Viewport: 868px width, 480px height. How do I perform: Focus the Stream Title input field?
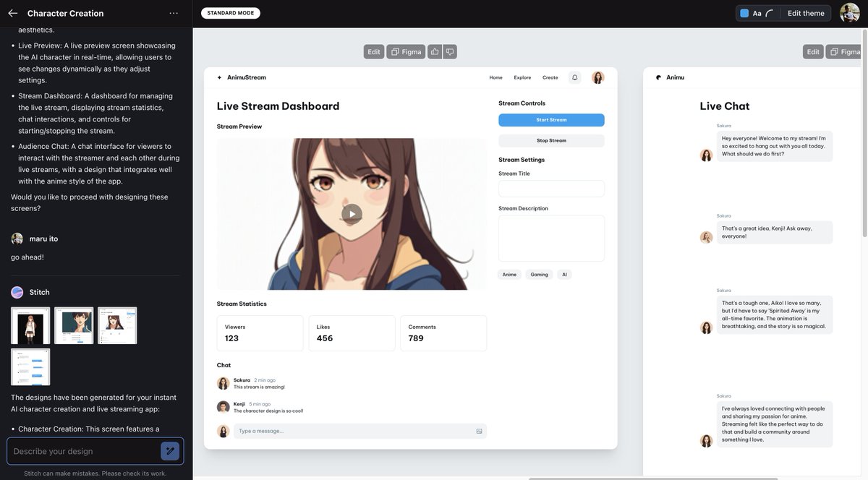[551, 189]
